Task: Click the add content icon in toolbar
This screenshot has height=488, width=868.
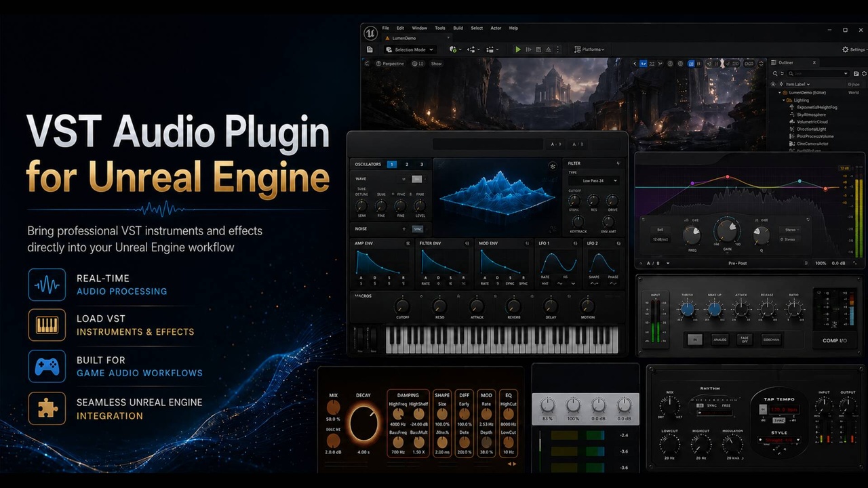Action: pos(453,49)
